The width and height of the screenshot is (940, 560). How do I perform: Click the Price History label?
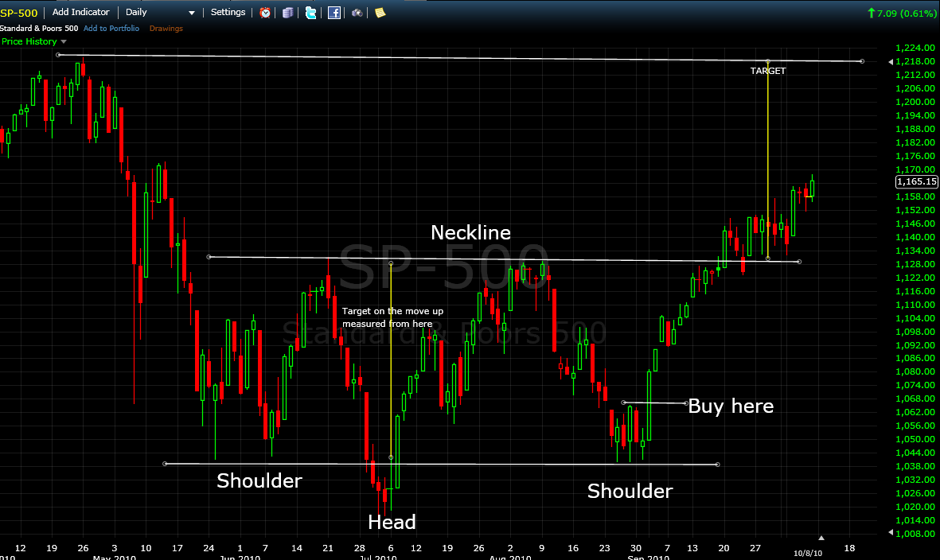29,41
